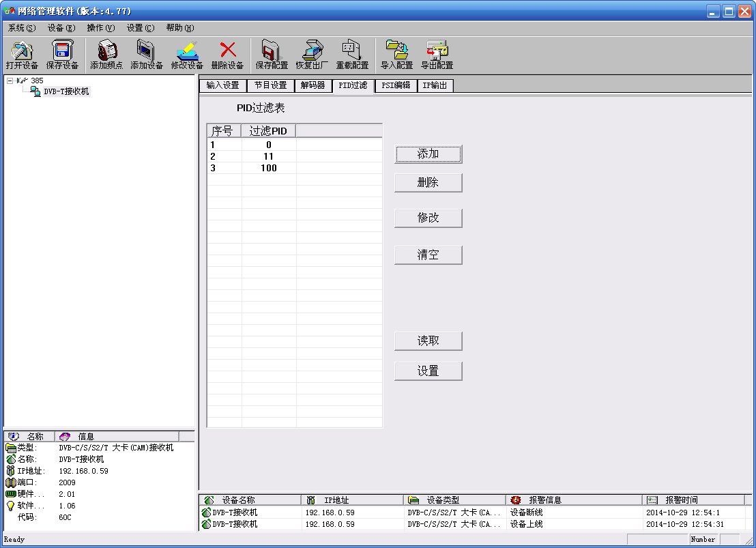
Task: Click the 设备断线 alarm row device icon
Action: [206, 513]
